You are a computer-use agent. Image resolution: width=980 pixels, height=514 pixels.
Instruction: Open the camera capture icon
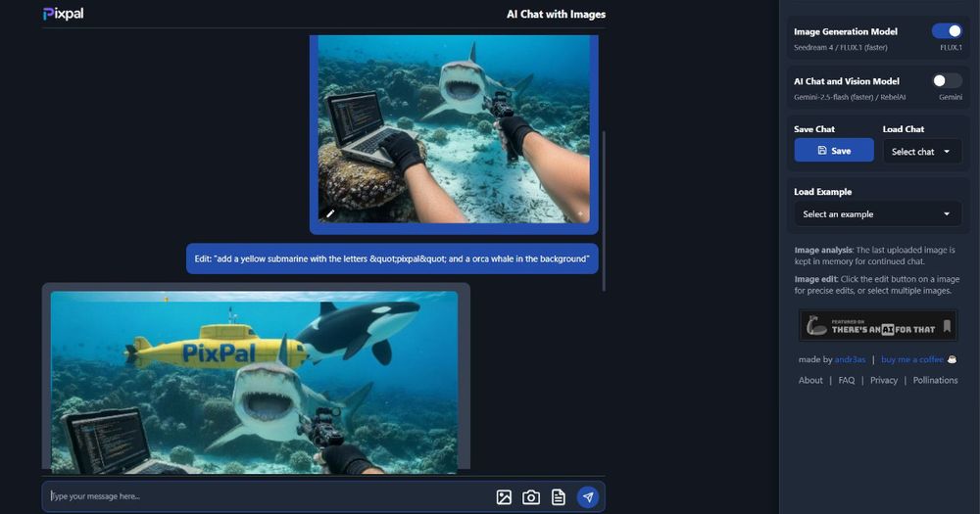coord(531,497)
